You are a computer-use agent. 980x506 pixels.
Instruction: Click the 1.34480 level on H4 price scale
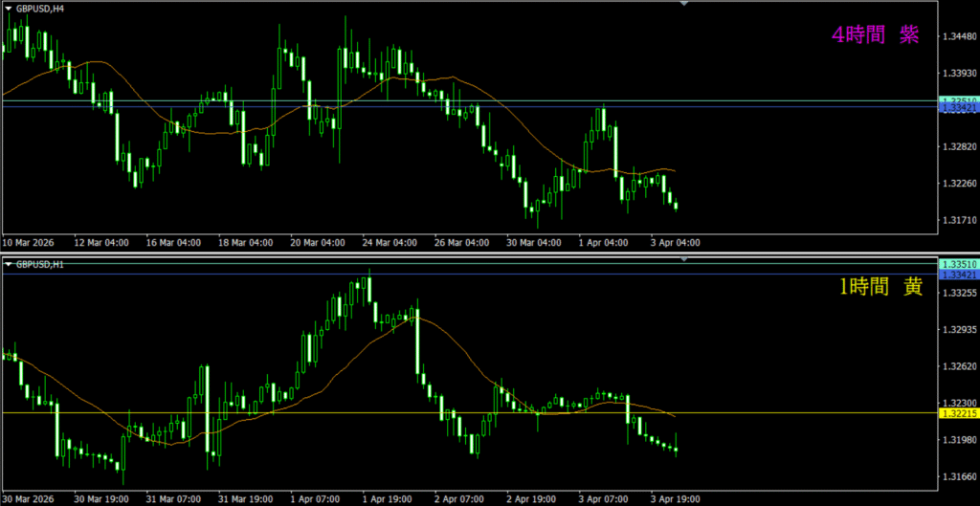pos(958,37)
